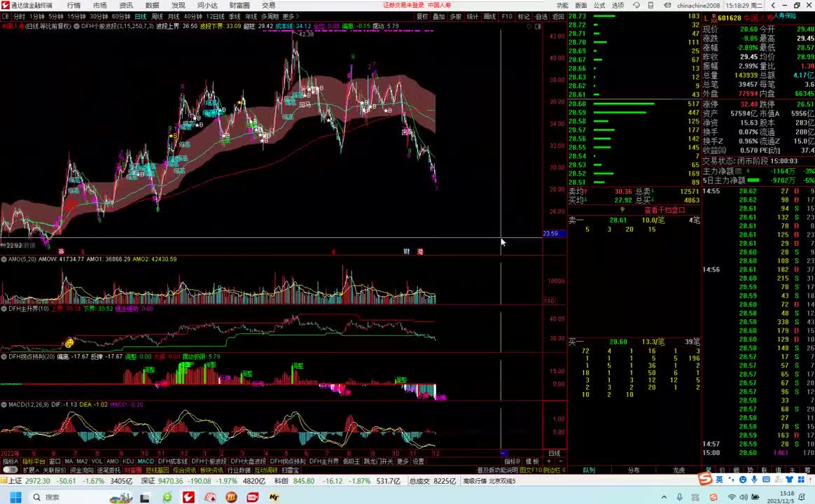The image size is (815, 504).
Task: Switch chart to 月线 period
Action: [173, 17]
